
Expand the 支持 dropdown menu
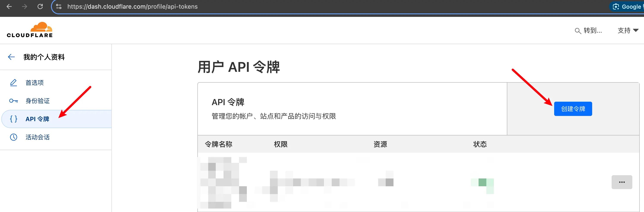click(x=628, y=31)
